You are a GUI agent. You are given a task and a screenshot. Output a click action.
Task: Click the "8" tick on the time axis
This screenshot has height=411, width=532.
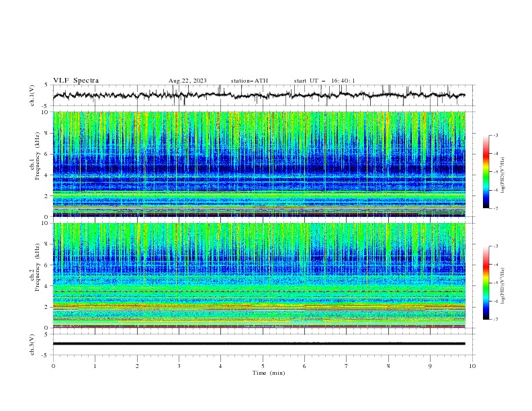(x=388, y=366)
